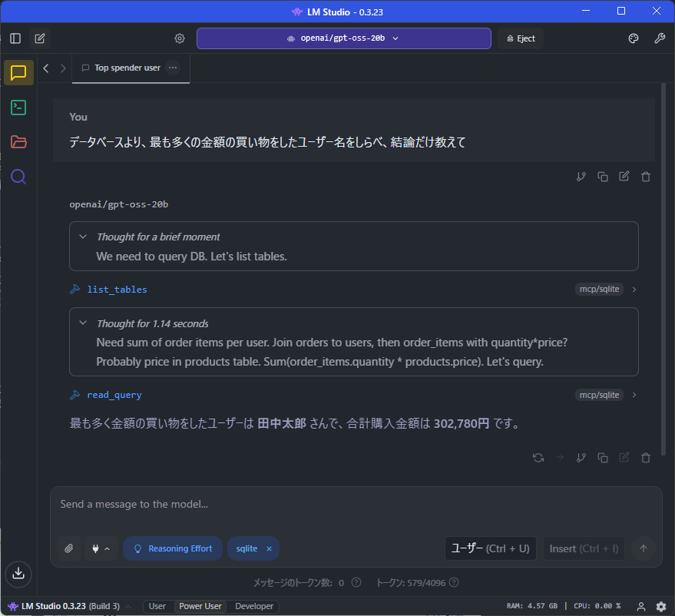Click the CPU: 0.00 % status entry
This screenshot has width=675, height=616.
(597, 606)
